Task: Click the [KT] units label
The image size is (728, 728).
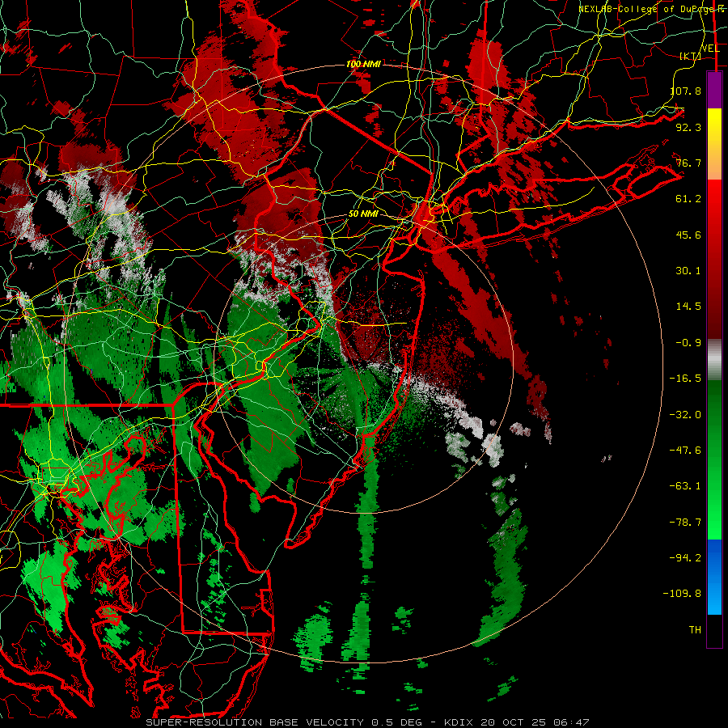Action: (691, 56)
